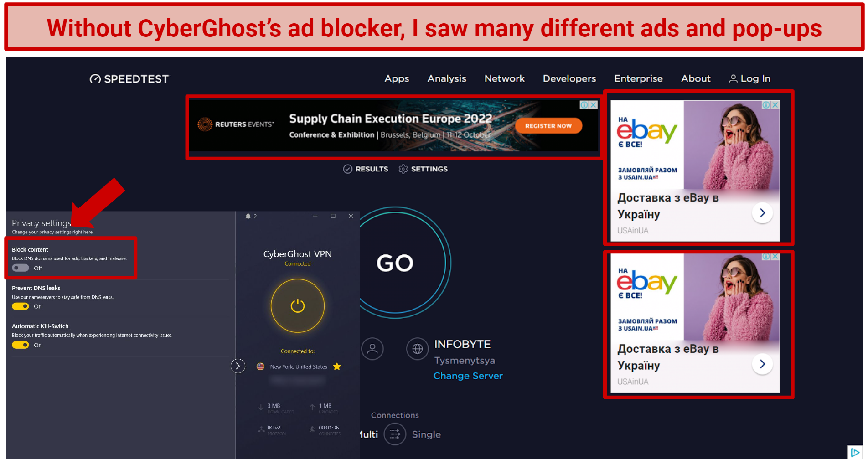Click the Speedtest logo icon
Viewport: 868px width, 465px height.
click(95, 78)
